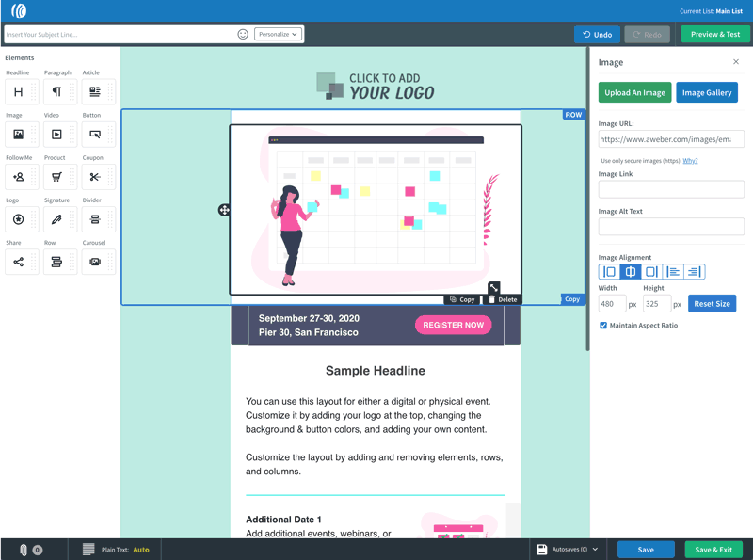The height and width of the screenshot is (560, 753).
Task: Open the emoji picker in subject line
Action: pos(243,34)
